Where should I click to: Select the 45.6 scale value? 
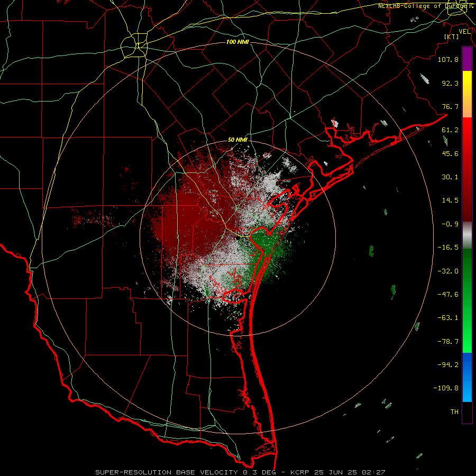tap(450, 153)
